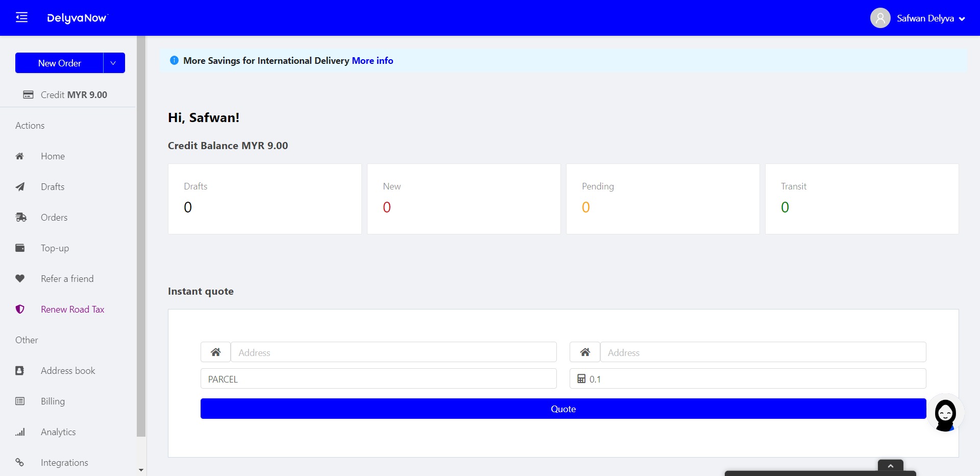Click the calculator icon in weight field

click(x=581, y=378)
